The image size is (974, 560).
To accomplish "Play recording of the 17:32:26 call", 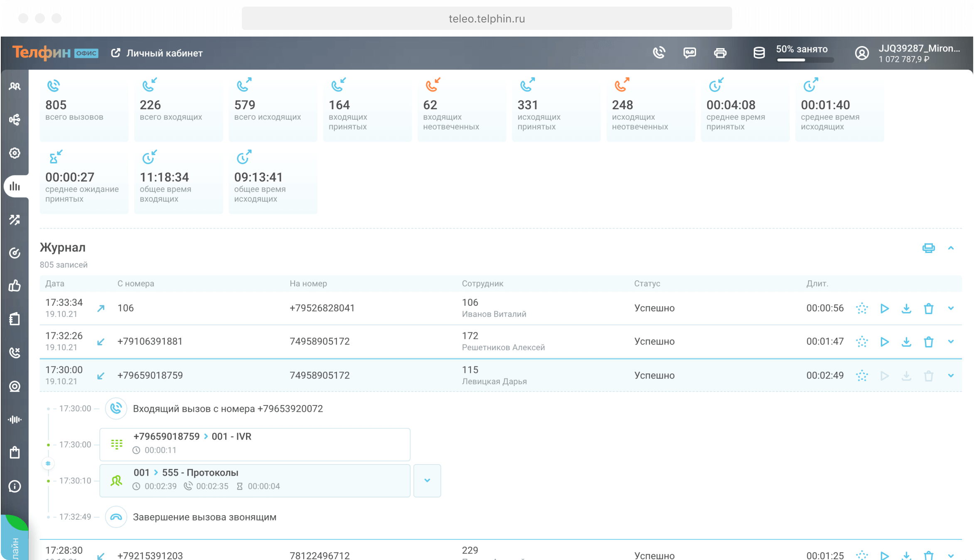I will coord(884,342).
